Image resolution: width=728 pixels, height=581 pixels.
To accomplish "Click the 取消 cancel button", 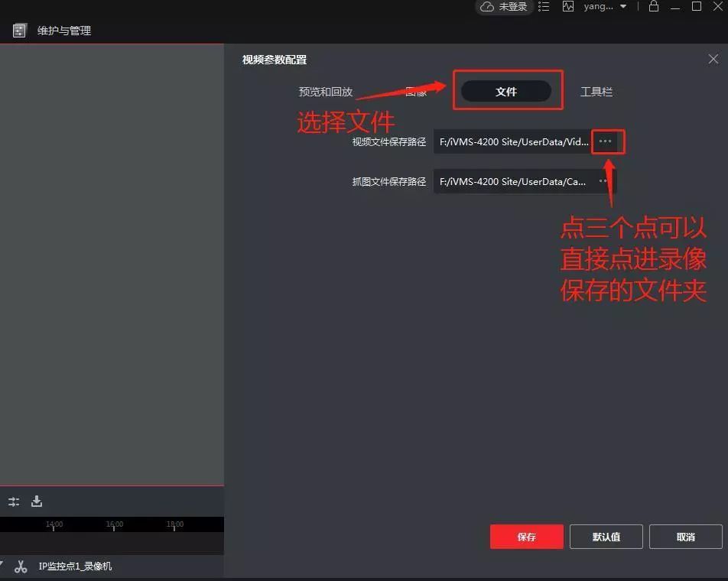I will pos(685,537).
